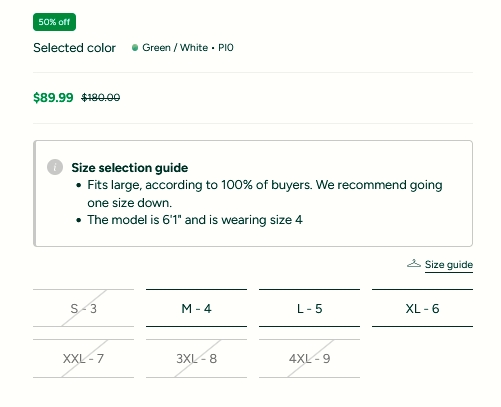501x407 pixels.
Task: Open the Size guide link
Action: point(449,265)
